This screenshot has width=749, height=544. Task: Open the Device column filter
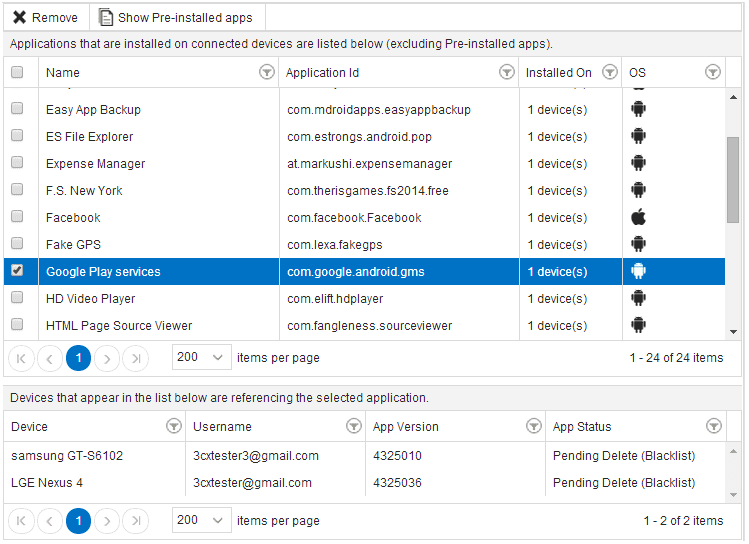coord(174,426)
